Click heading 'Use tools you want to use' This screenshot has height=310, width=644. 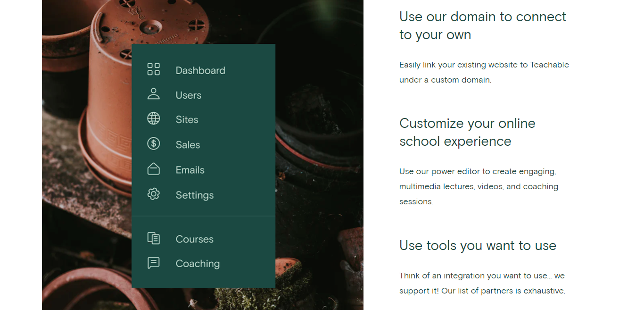click(x=478, y=245)
